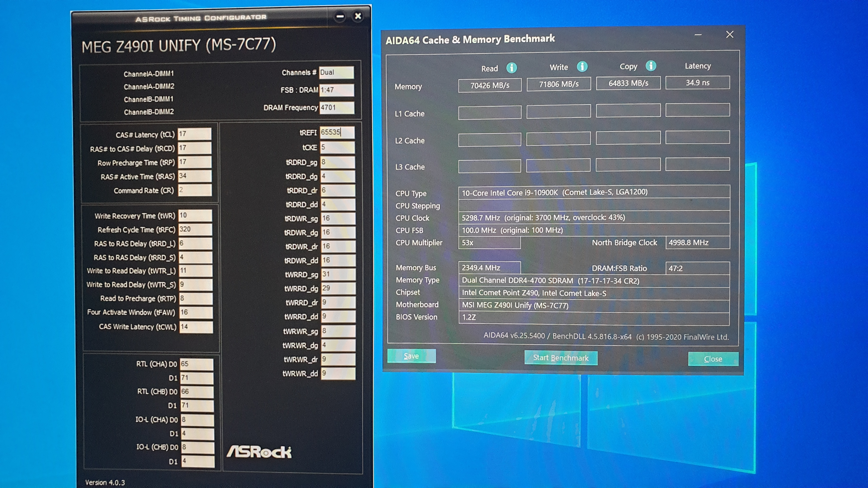The height and width of the screenshot is (488, 868).
Task: Click the Memory Bus value 2349.4 MHz
Action: 489,268
